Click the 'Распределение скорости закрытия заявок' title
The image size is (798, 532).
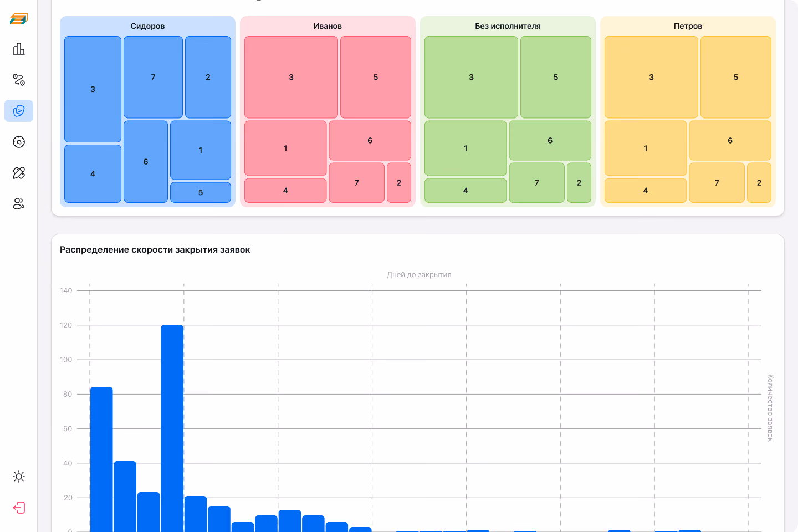(155, 250)
